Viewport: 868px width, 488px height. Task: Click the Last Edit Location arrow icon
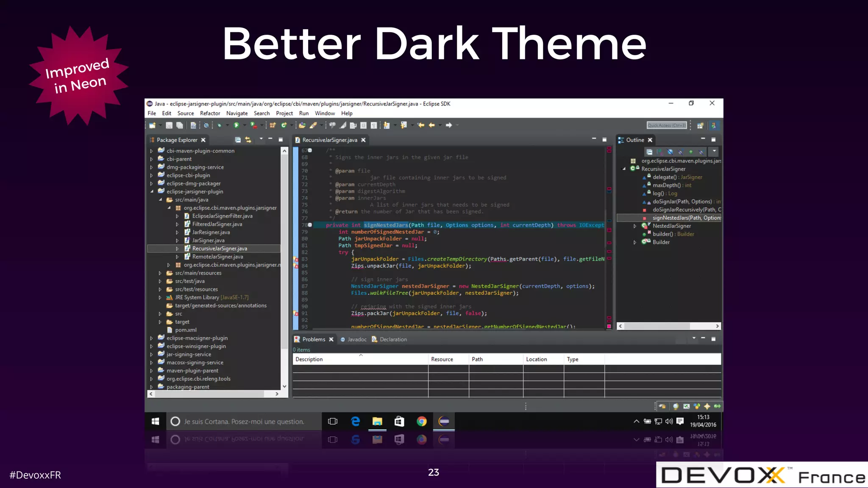point(421,125)
